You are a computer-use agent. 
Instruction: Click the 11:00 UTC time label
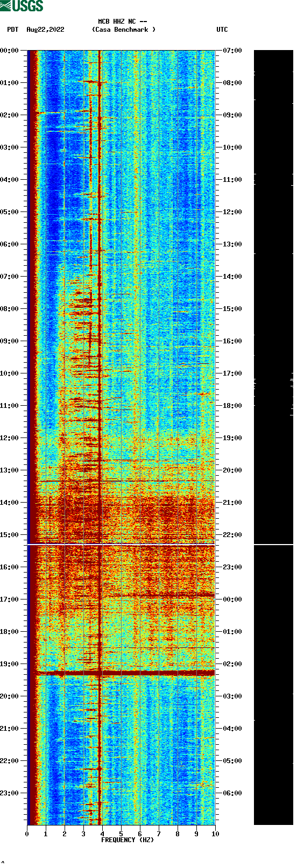[x=232, y=180]
